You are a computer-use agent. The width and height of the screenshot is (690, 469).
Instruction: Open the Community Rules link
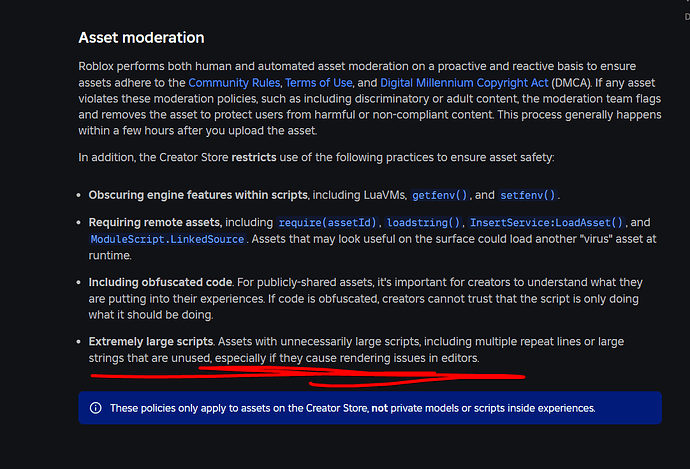pyautogui.click(x=234, y=83)
